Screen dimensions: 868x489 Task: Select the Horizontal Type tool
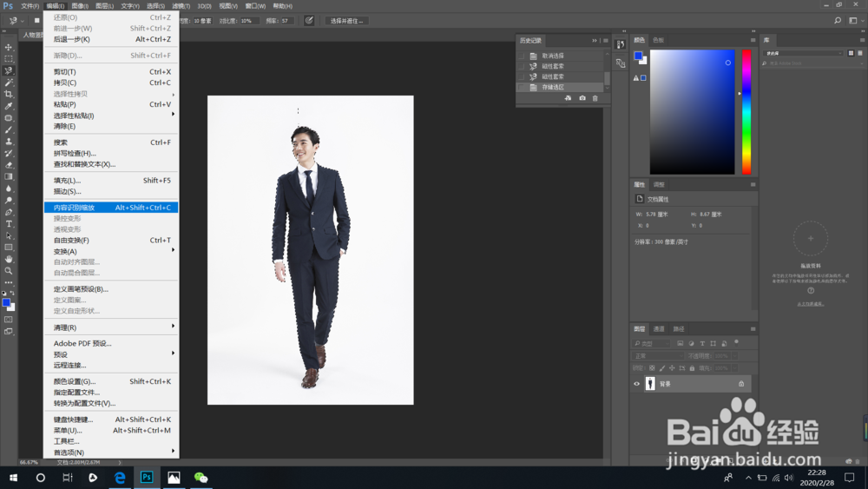(9, 224)
